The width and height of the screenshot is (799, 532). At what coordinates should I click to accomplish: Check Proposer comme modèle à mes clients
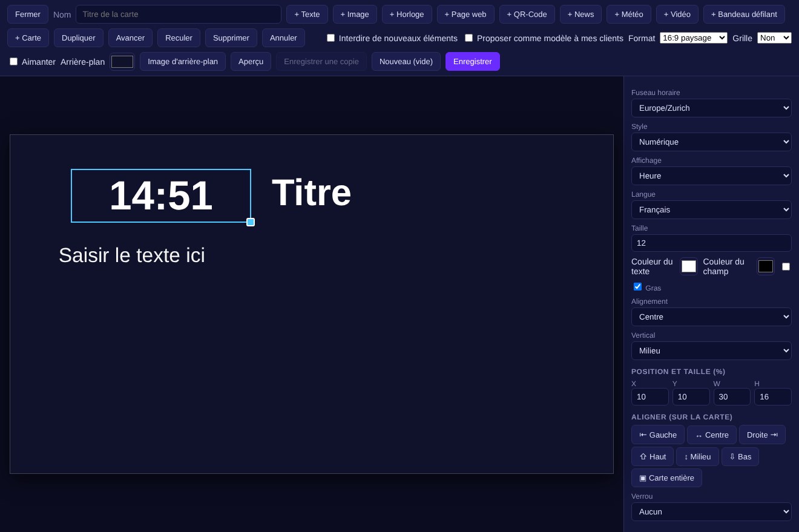point(469,38)
